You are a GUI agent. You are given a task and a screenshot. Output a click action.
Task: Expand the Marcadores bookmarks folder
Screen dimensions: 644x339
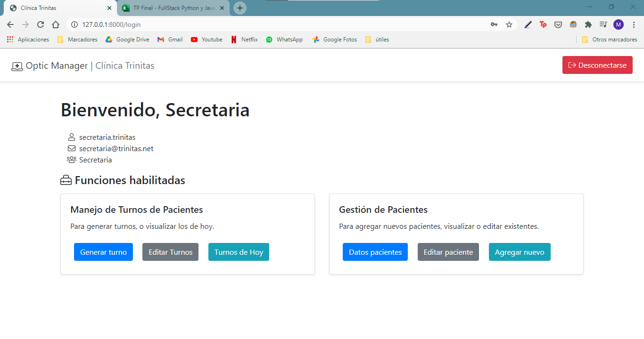click(x=77, y=40)
